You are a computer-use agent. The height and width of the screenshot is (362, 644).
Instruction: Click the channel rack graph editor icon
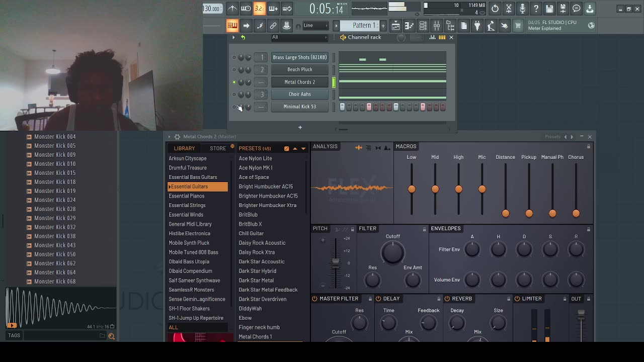pyautogui.click(x=433, y=37)
